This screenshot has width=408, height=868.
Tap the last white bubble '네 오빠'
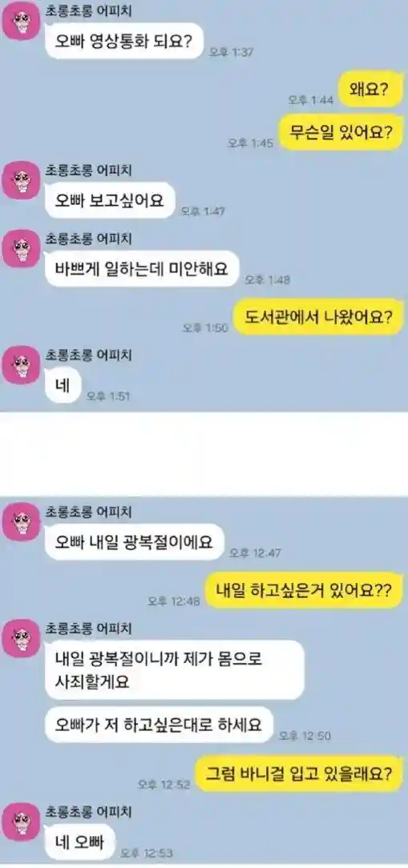tap(80, 842)
